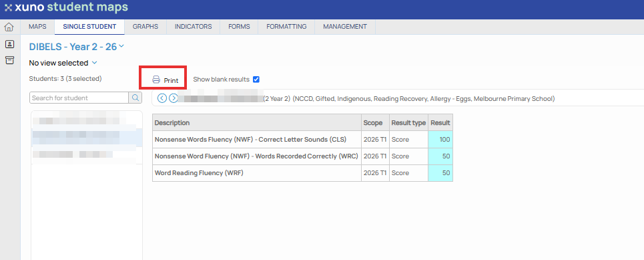Open the home icon in sidebar

tap(9, 27)
